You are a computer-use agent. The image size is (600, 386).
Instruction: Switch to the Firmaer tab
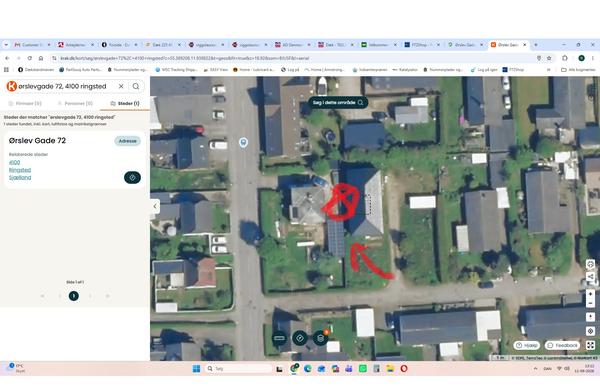pos(25,103)
